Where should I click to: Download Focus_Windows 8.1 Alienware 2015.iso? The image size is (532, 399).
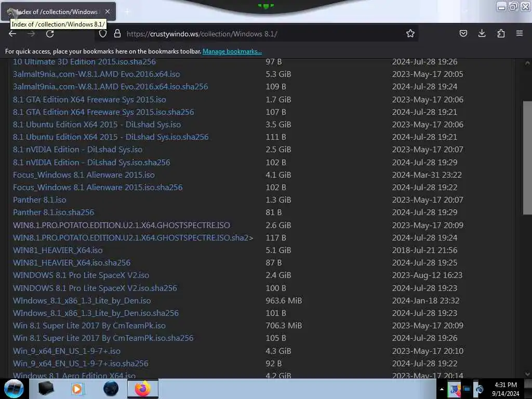click(x=84, y=175)
